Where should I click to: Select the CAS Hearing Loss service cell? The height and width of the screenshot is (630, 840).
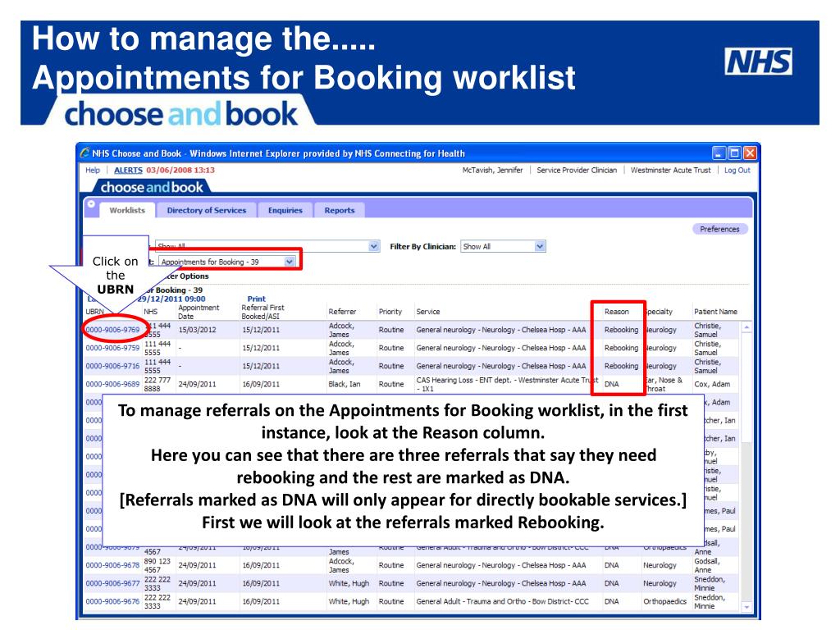pos(507,384)
